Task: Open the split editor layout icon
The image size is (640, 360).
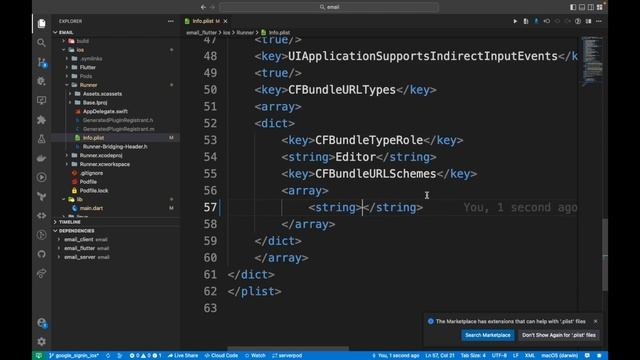Action: pyautogui.click(x=588, y=21)
